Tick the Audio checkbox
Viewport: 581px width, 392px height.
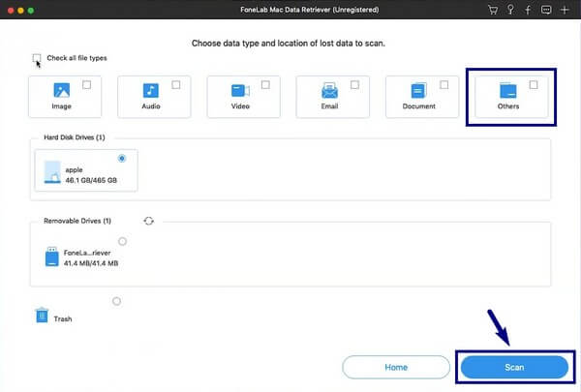pos(176,85)
